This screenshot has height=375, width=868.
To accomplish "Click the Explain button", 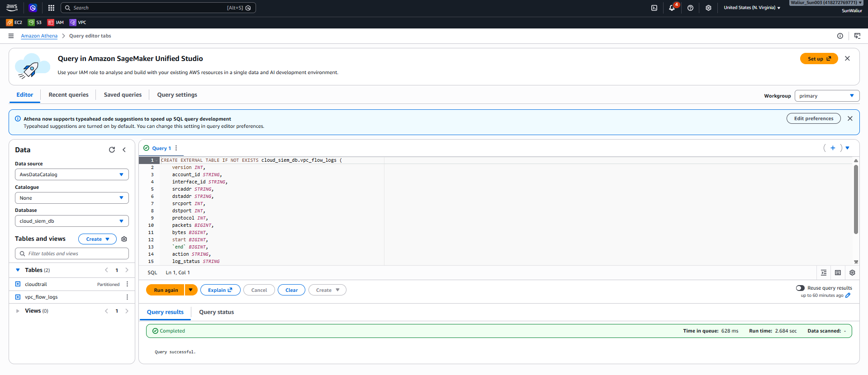I will click(x=220, y=290).
